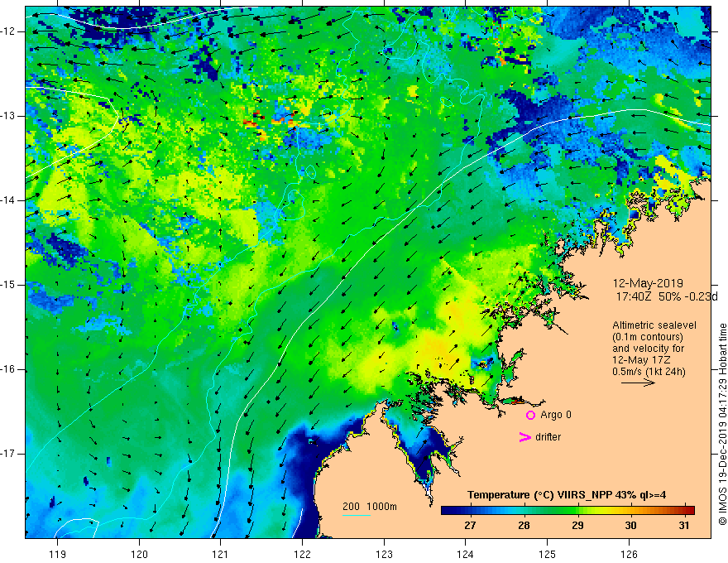Click the 0.5m/s (1kt 24h) label
Screen dimensions: 728x563
[x=649, y=372]
